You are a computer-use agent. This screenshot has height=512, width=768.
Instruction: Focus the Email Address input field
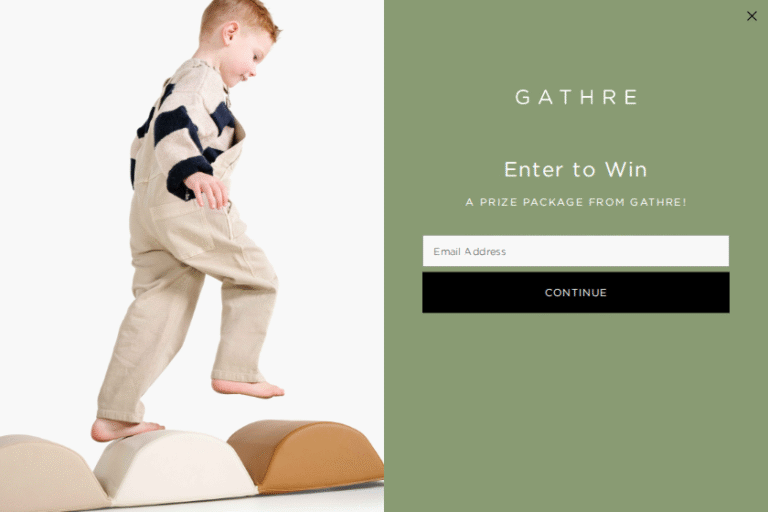(576, 251)
